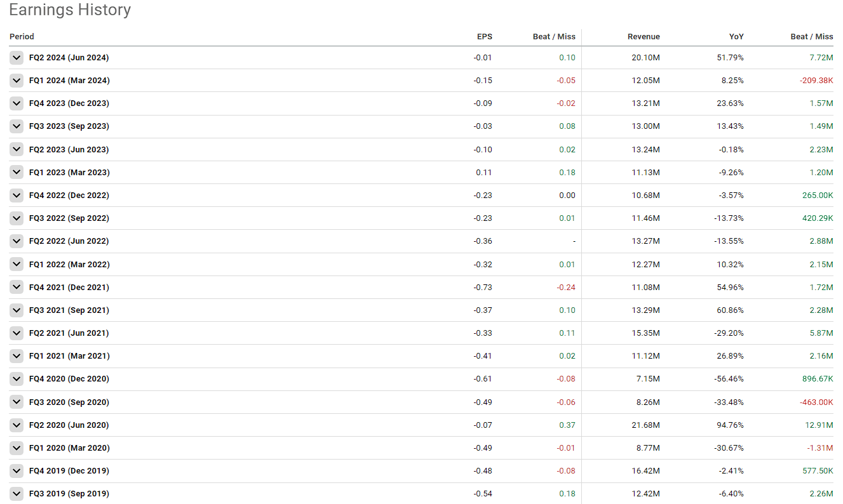Expand the FQ2 2021 (Jun 2021) row
This screenshot has height=504, width=843.
tap(17, 333)
